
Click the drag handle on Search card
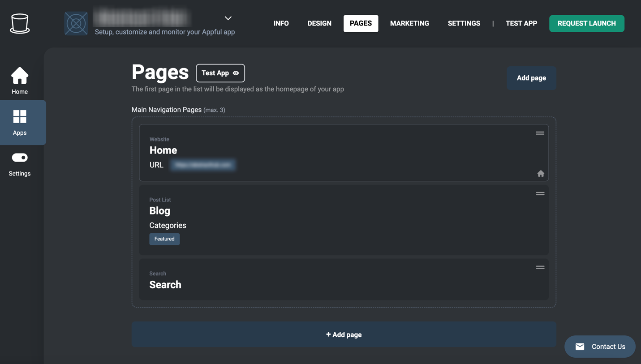coord(540,267)
